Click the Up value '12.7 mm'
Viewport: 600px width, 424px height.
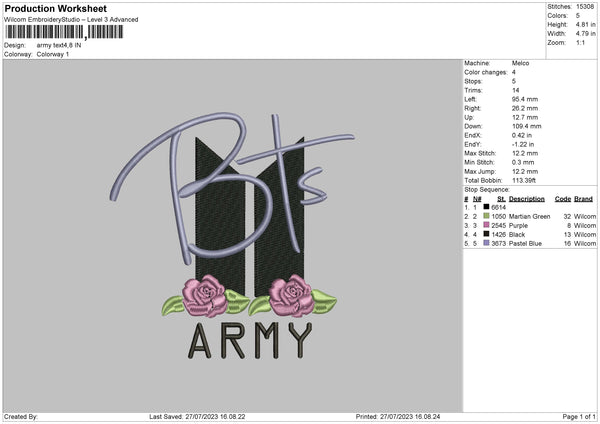(525, 117)
